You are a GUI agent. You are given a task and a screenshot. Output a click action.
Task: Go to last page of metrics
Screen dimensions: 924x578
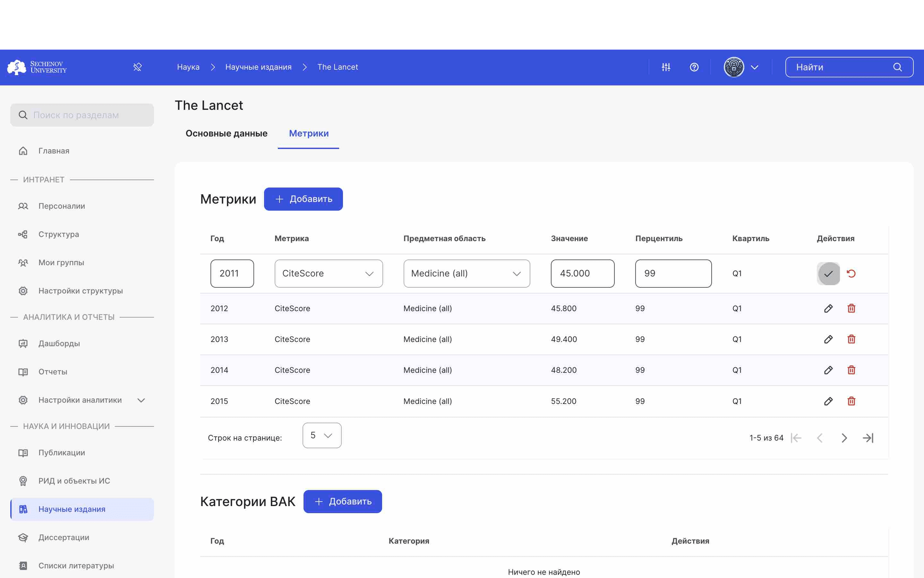point(868,438)
